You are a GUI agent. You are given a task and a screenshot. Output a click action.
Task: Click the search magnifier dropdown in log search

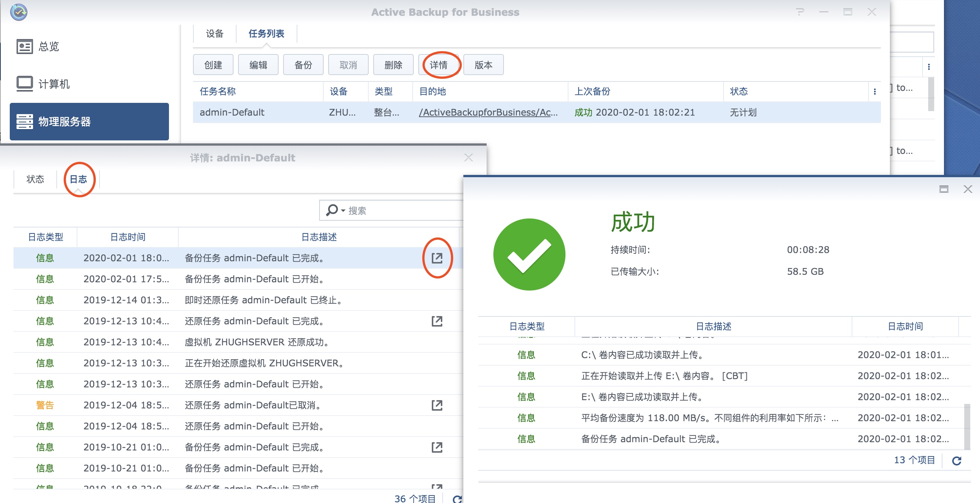335,210
